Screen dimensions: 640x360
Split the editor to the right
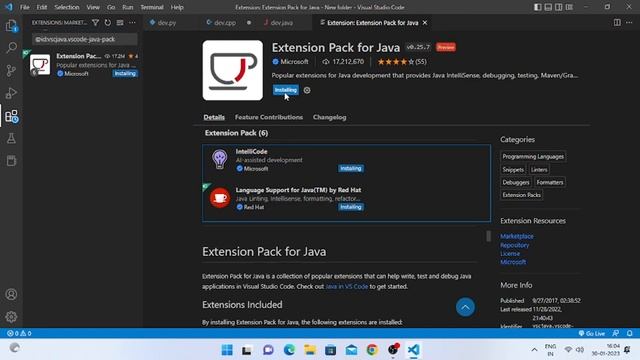617,23
